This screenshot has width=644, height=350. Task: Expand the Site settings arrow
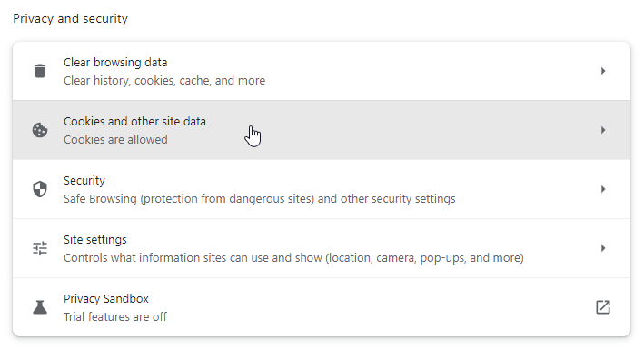tap(603, 248)
